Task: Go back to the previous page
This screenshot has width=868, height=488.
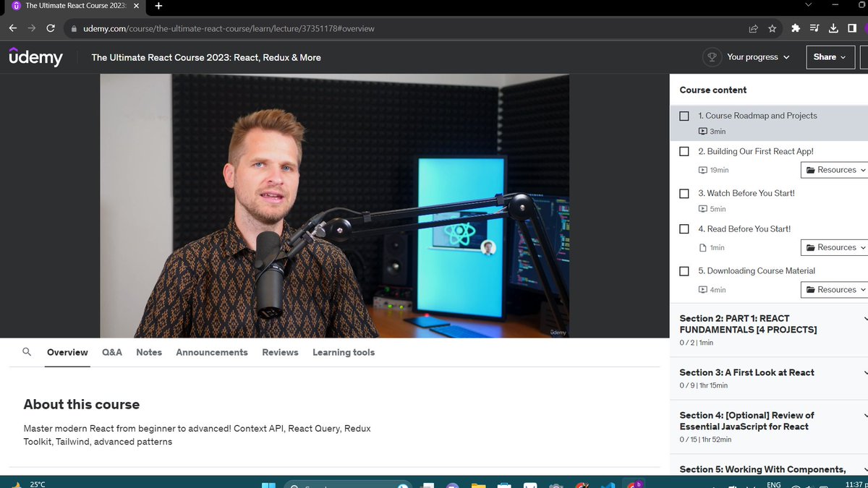Action: [x=13, y=28]
